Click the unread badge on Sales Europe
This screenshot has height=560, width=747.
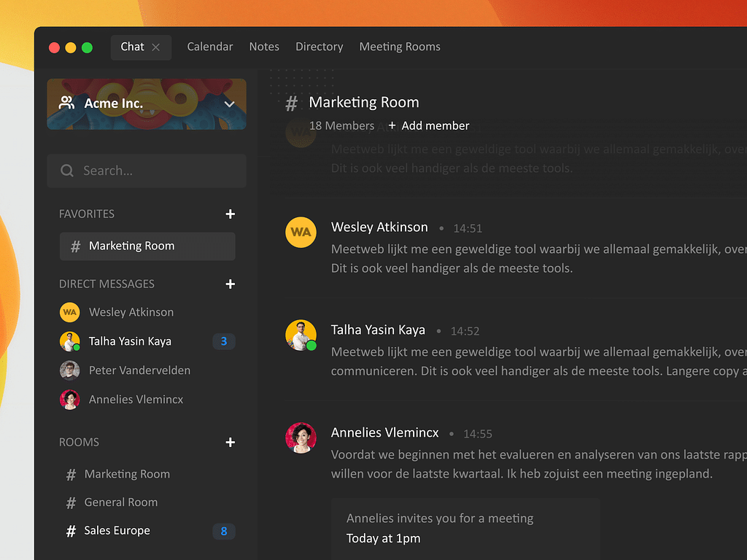[224, 531]
